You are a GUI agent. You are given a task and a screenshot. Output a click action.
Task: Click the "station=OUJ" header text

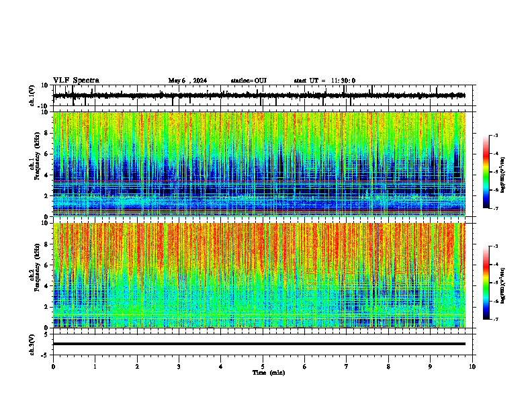click(249, 81)
